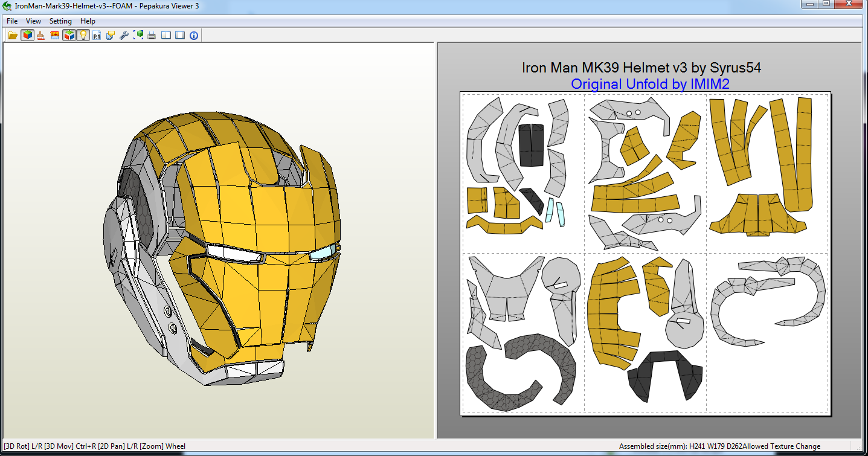Screen dimensions: 868x456
Task: Maximize the Pepakura Viewer window
Action: 826,4
